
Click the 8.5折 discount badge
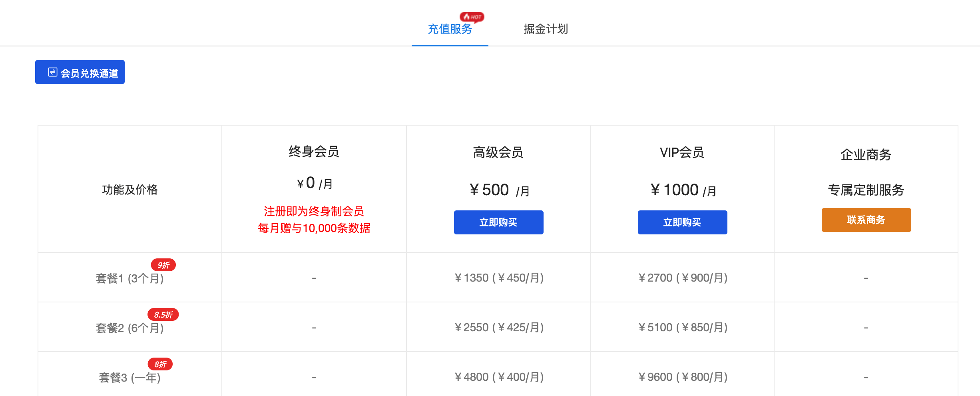point(163,314)
